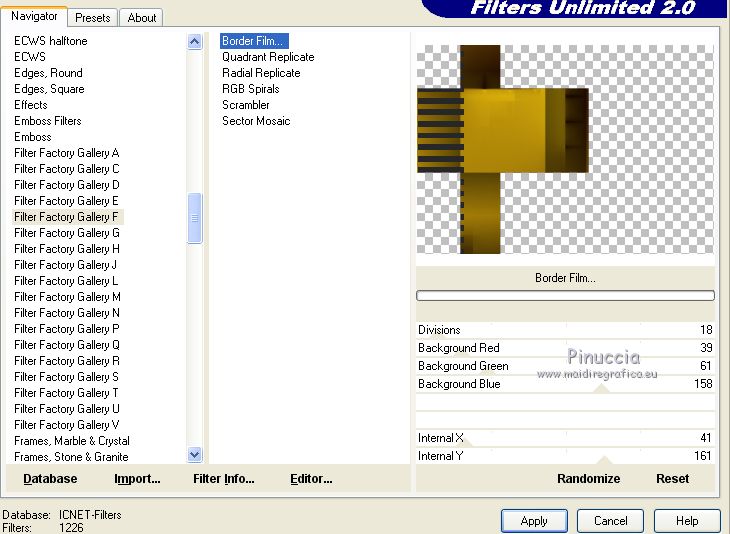Select Filter Factory Gallery N

(67, 313)
